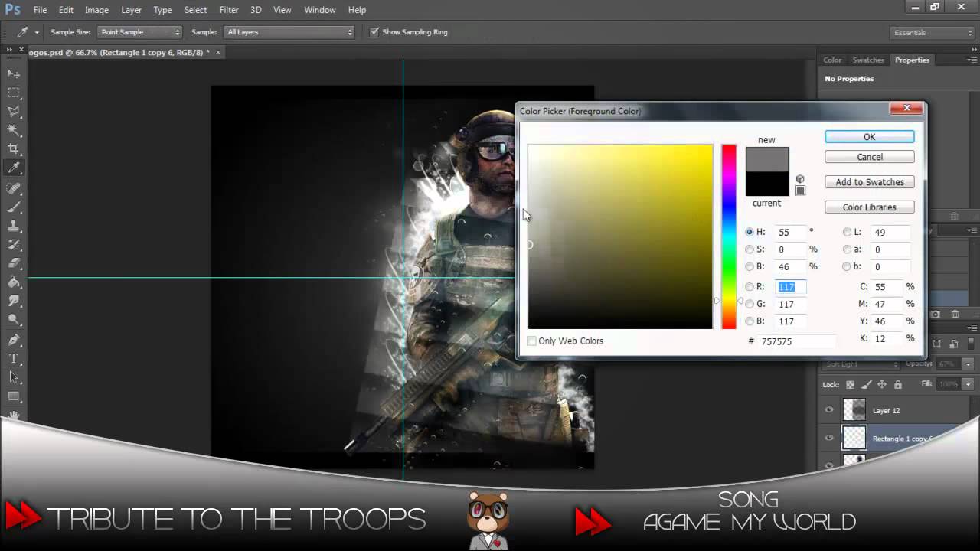Image resolution: width=980 pixels, height=551 pixels.
Task: Click Color Libraries button
Action: [869, 207]
